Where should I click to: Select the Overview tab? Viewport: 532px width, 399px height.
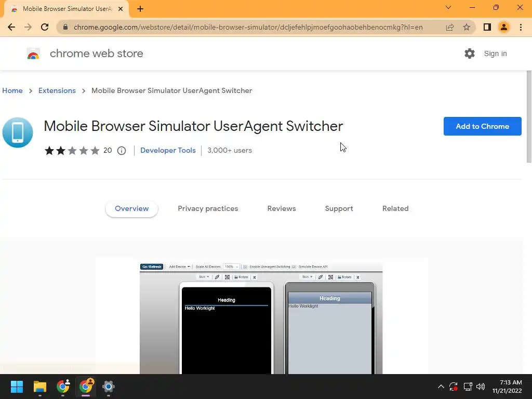pos(131,209)
